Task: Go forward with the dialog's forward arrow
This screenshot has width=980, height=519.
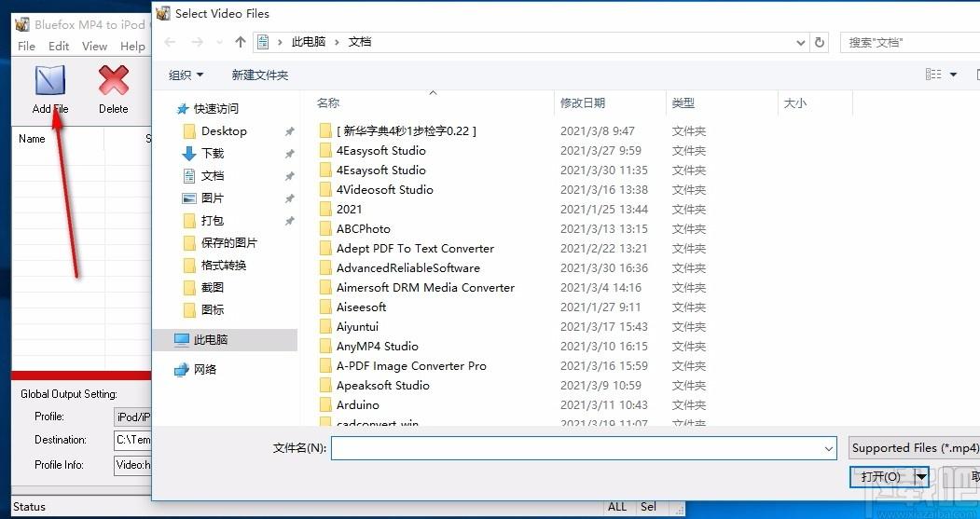Action: (x=198, y=42)
